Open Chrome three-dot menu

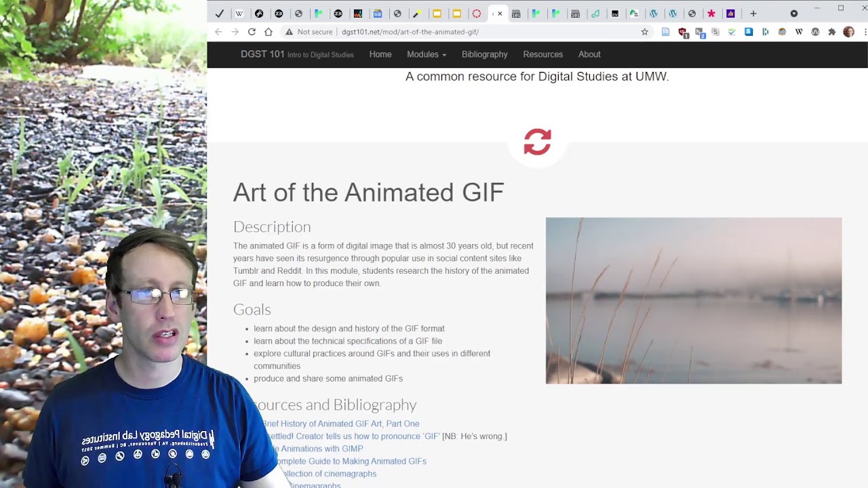[865, 32]
